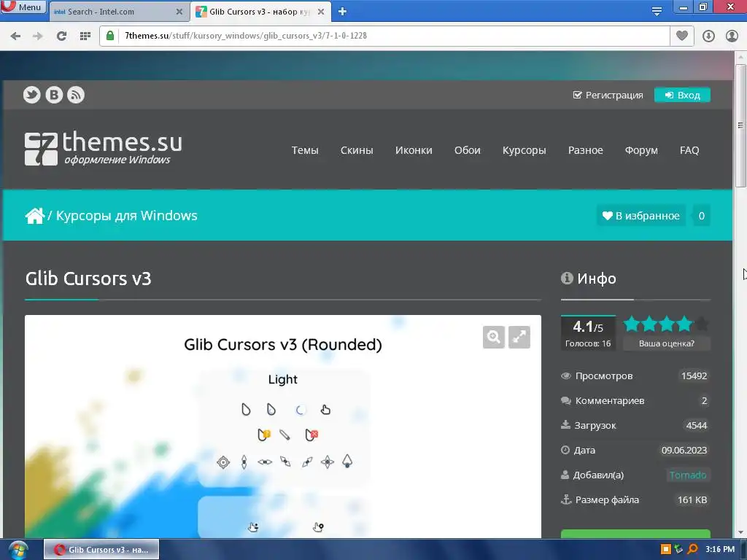747x560 pixels.
Task: Click the page vertical scrollbar thumb
Action: coord(740,125)
